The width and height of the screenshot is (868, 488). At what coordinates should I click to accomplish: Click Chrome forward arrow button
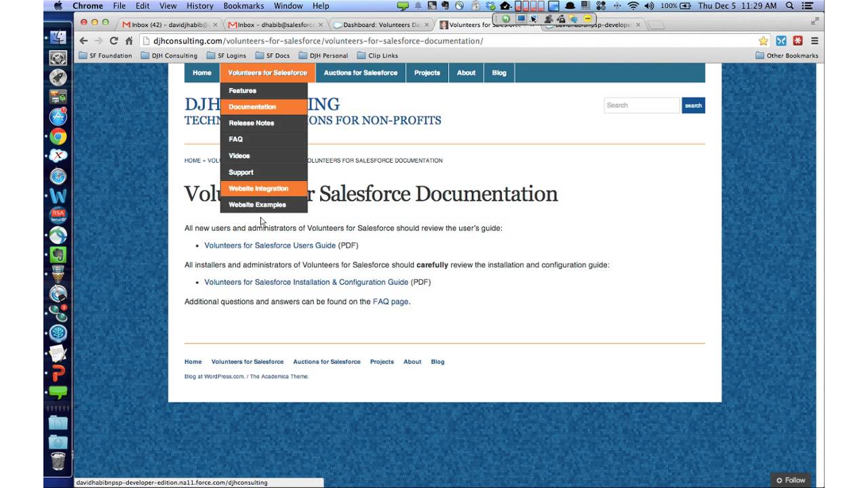pos(98,41)
